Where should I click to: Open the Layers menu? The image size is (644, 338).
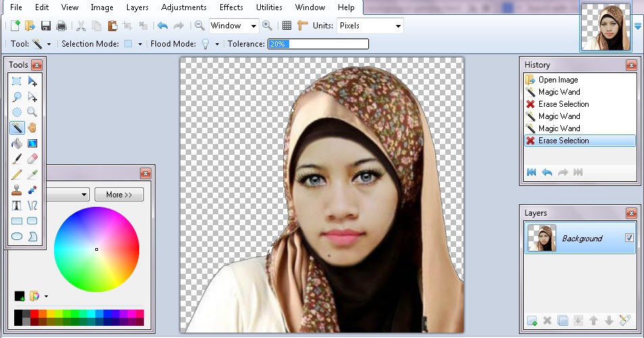pyautogui.click(x=137, y=7)
